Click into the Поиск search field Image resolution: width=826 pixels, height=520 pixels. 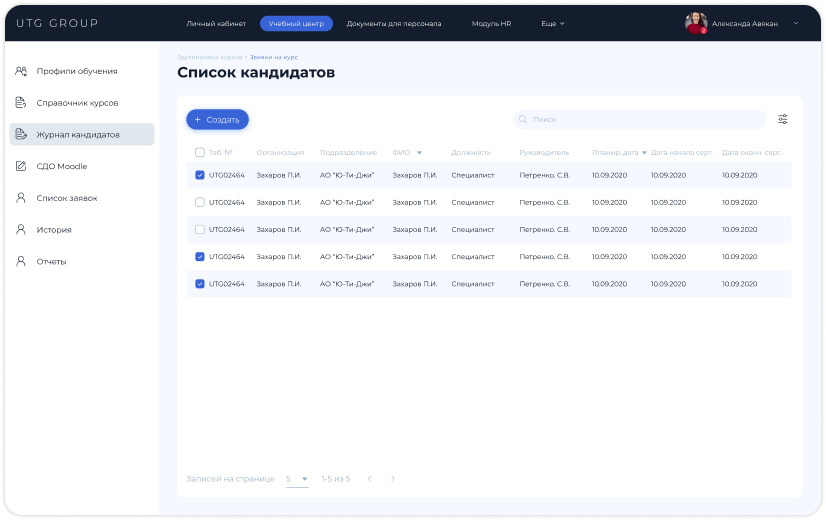click(640, 120)
